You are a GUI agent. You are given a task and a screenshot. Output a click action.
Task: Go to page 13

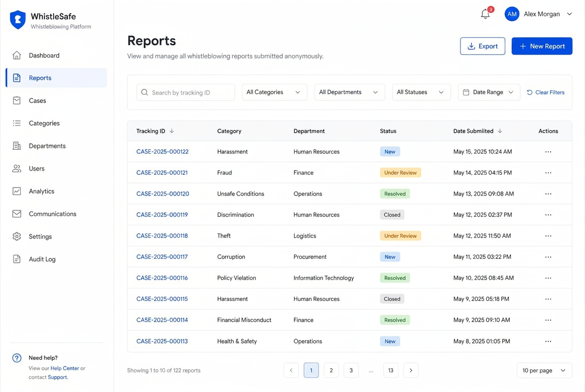(391, 370)
